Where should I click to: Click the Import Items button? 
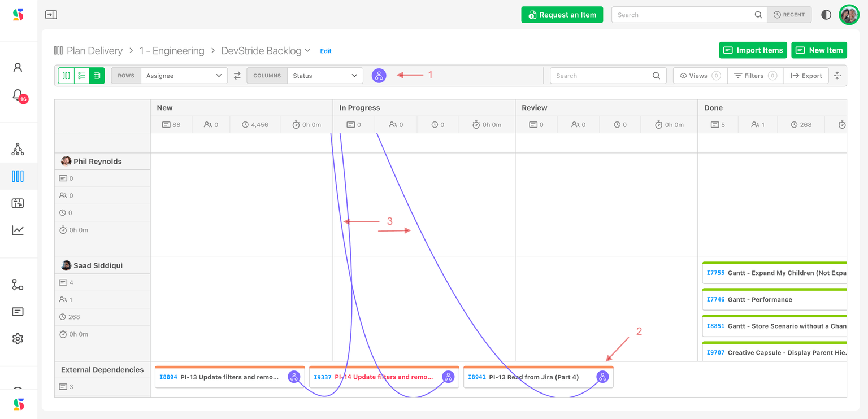(753, 50)
